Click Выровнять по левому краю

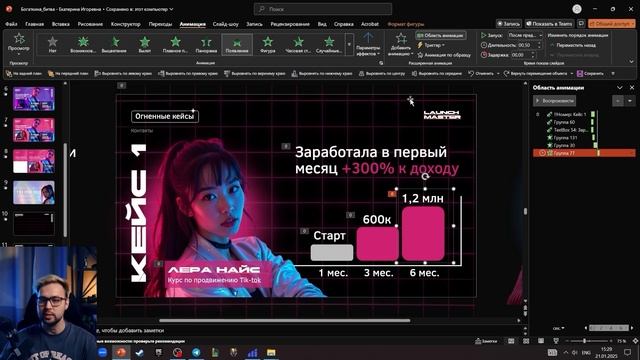tap(123, 73)
